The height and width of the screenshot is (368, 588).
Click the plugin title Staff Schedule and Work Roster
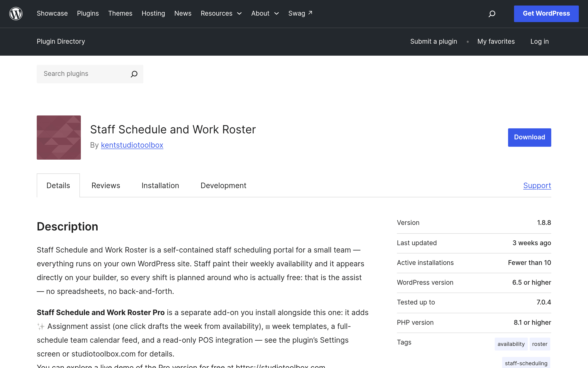[x=173, y=129]
